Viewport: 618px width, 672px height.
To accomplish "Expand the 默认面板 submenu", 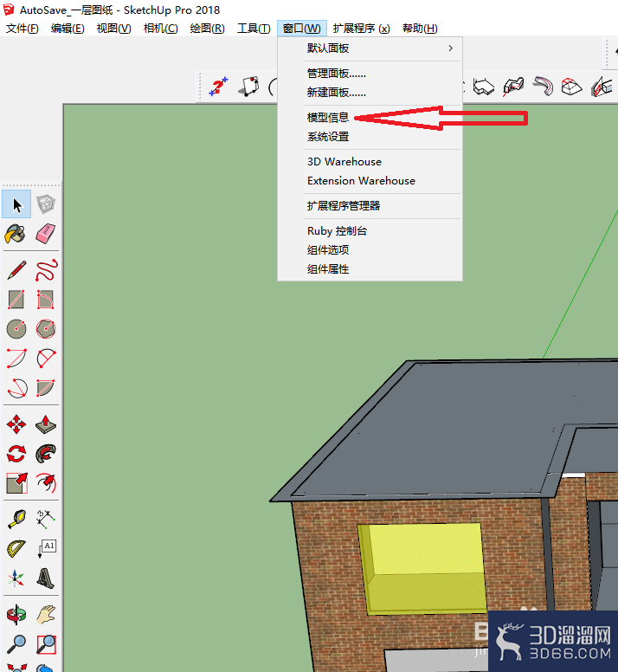I will point(370,48).
